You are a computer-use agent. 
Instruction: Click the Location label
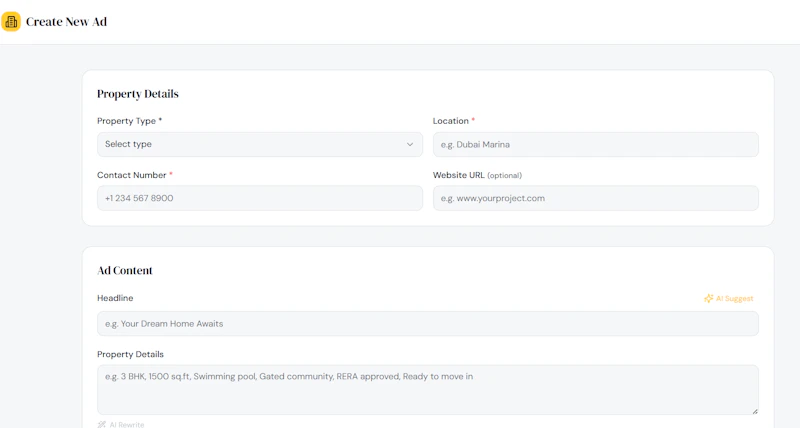pyautogui.click(x=454, y=121)
